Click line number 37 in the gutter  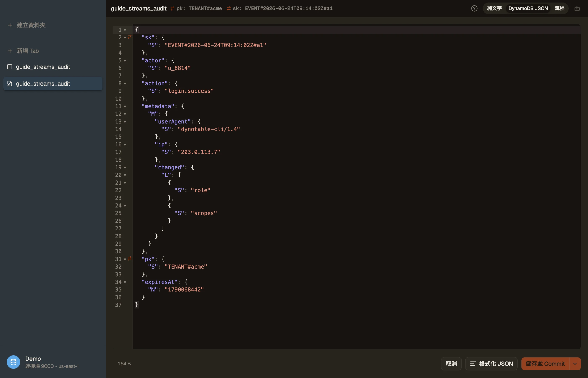pos(118,305)
